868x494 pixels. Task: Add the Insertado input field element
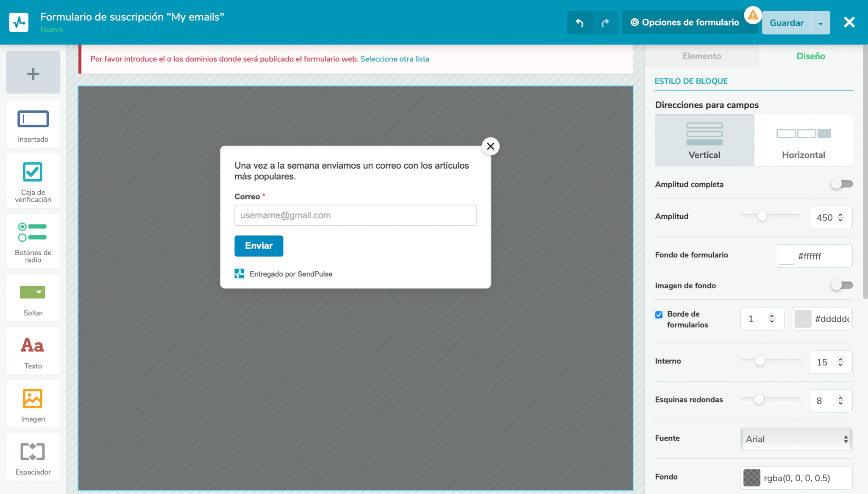(x=33, y=125)
